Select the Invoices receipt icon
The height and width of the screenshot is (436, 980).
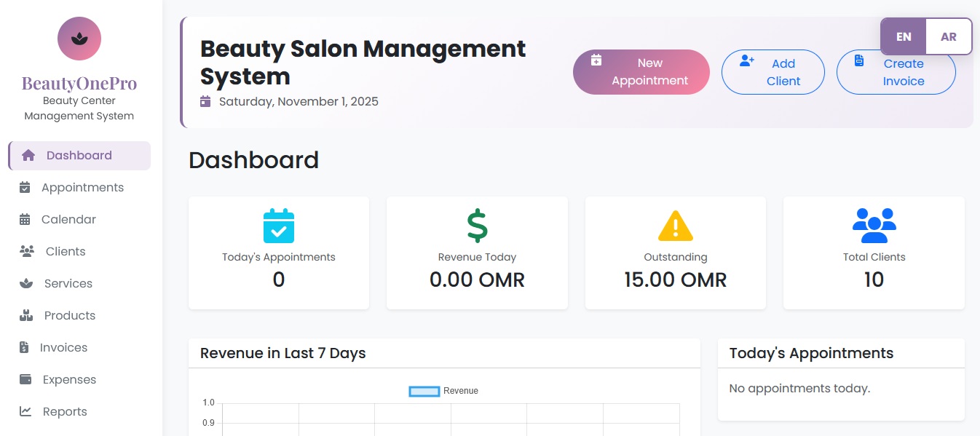click(25, 347)
